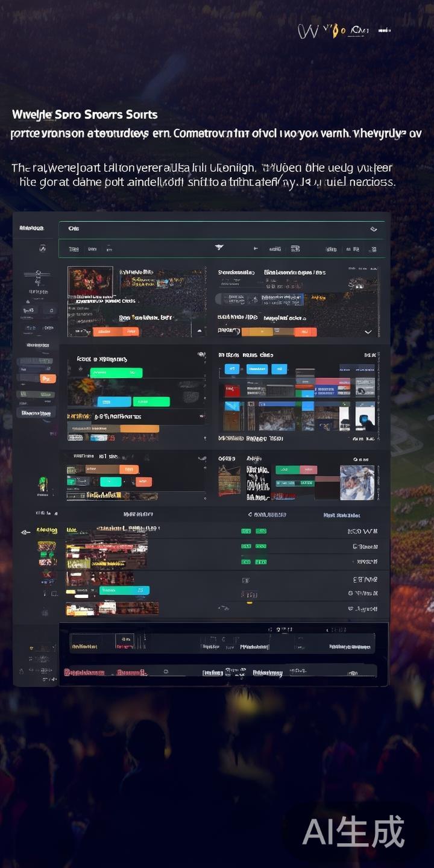Open the first video thumbnail in top-left card
This screenshot has width=434, height=868.
(x=90, y=281)
